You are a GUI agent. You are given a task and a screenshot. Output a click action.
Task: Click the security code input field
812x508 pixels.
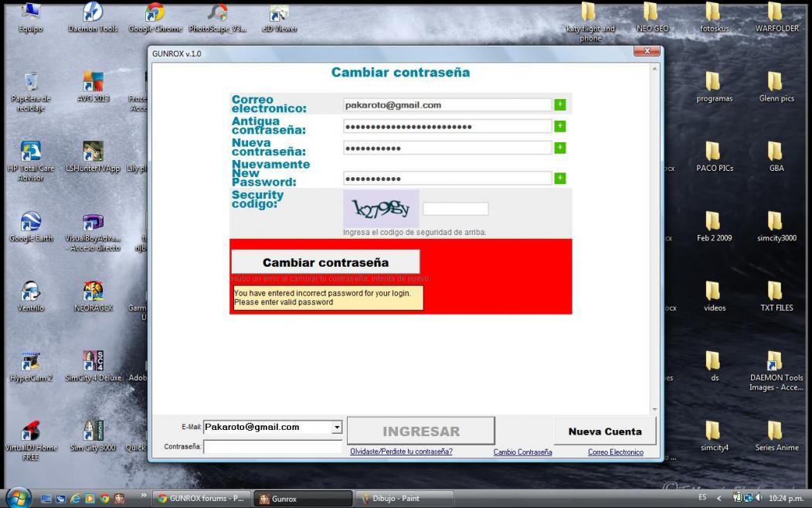[455, 209]
